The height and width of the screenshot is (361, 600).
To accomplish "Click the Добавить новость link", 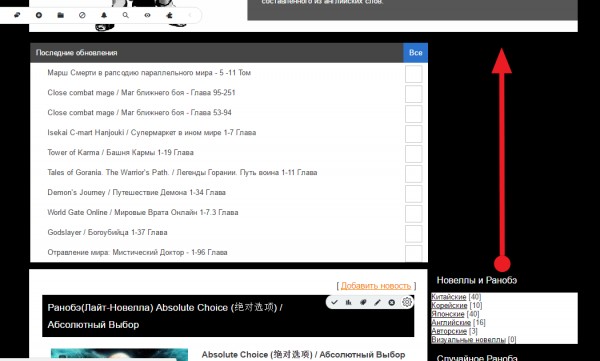I will (x=376, y=286).
